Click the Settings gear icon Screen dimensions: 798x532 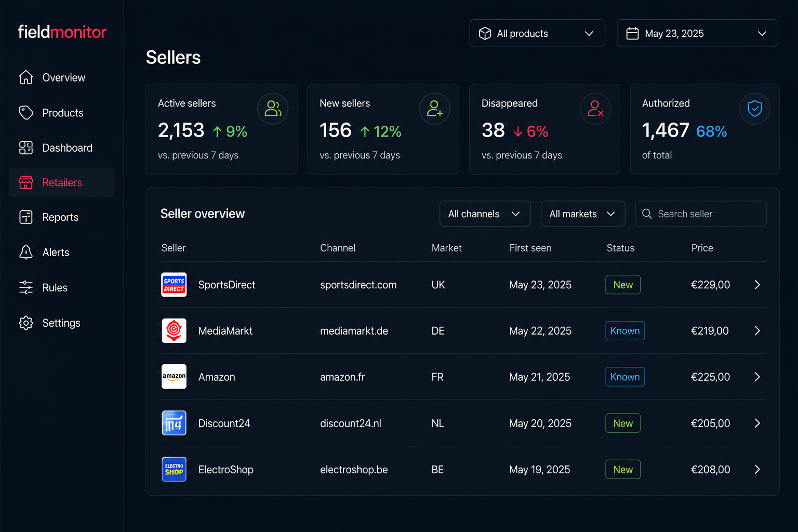tap(26, 323)
